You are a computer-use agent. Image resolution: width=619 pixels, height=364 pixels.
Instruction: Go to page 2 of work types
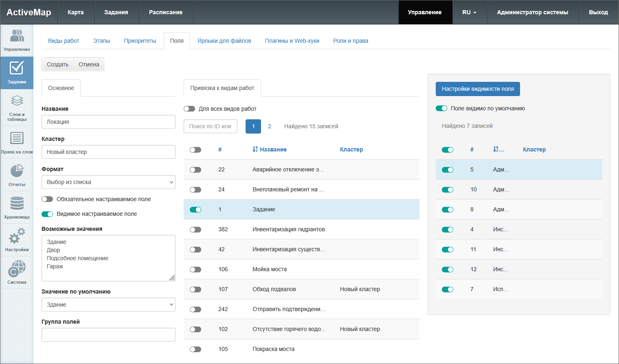(x=270, y=126)
